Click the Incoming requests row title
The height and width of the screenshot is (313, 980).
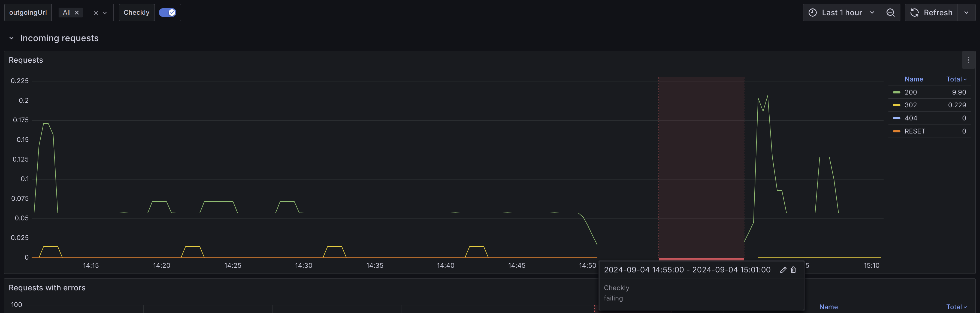pyautogui.click(x=59, y=38)
